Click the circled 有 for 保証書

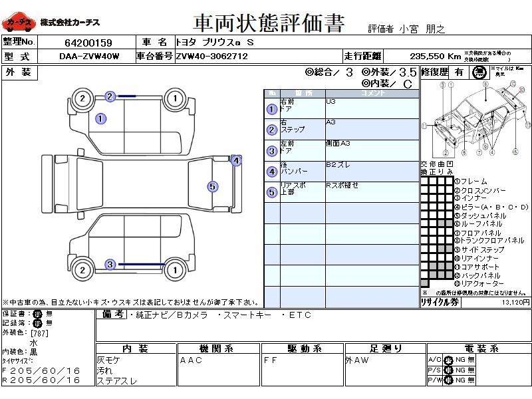[x=38, y=313]
